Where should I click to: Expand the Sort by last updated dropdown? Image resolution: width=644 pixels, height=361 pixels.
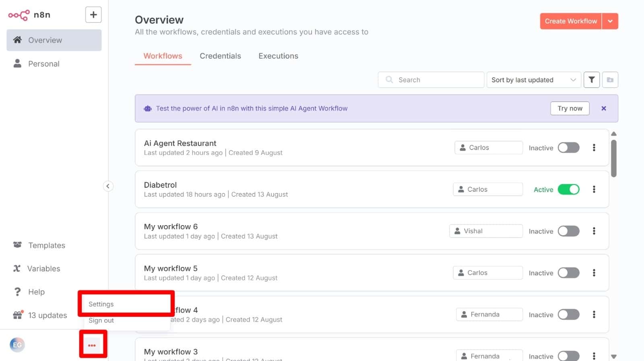pyautogui.click(x=533, y=80)
